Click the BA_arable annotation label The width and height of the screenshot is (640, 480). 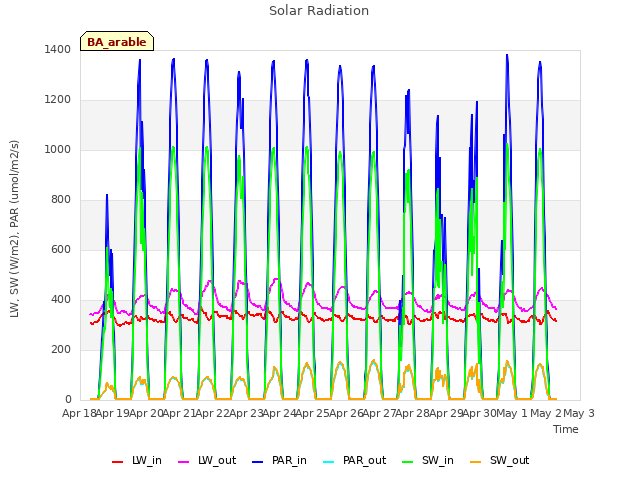tap(117, 42)
